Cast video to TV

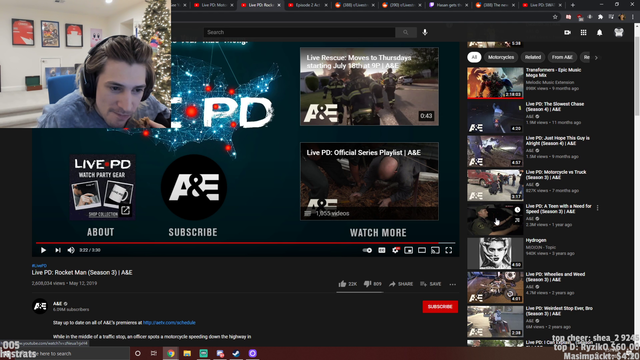pos(436,250)
